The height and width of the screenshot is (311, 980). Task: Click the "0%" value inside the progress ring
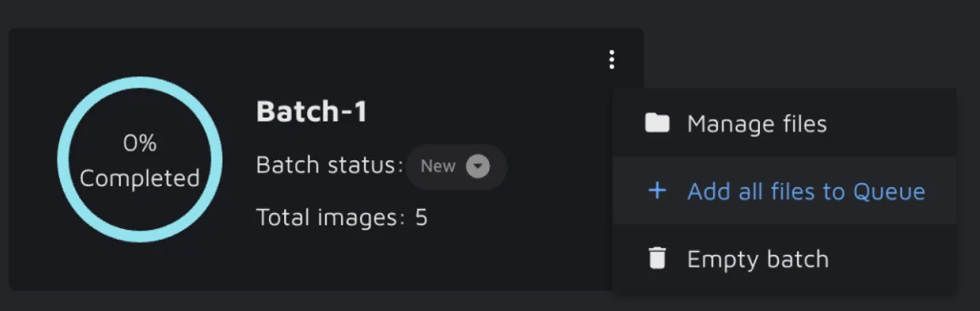click(140, 143)
